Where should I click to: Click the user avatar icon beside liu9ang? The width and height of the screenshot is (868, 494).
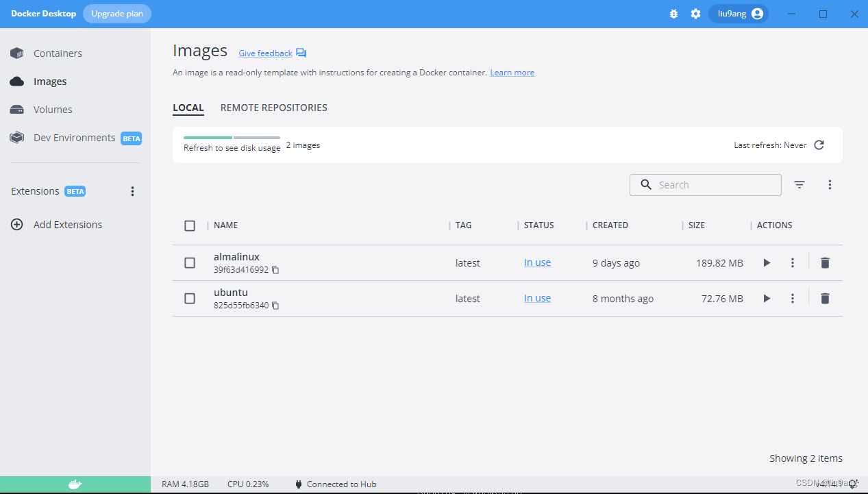point(757,14)
